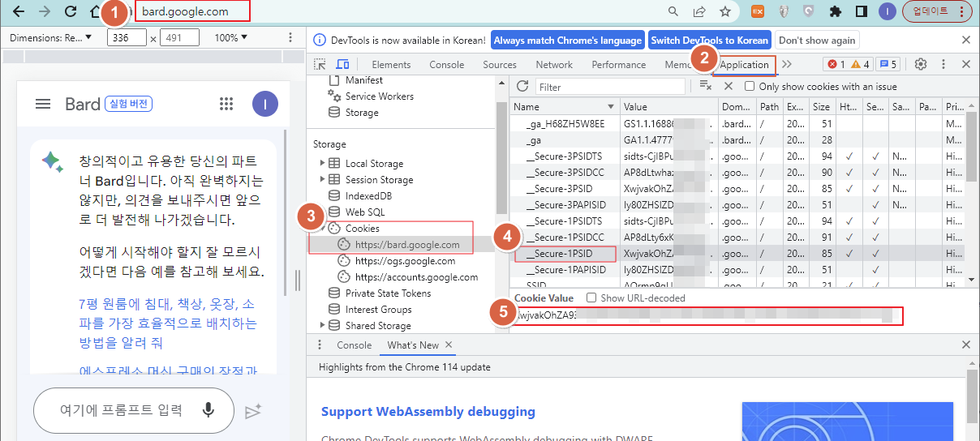Dismiss the DevTools language infobar

(966, 40)
